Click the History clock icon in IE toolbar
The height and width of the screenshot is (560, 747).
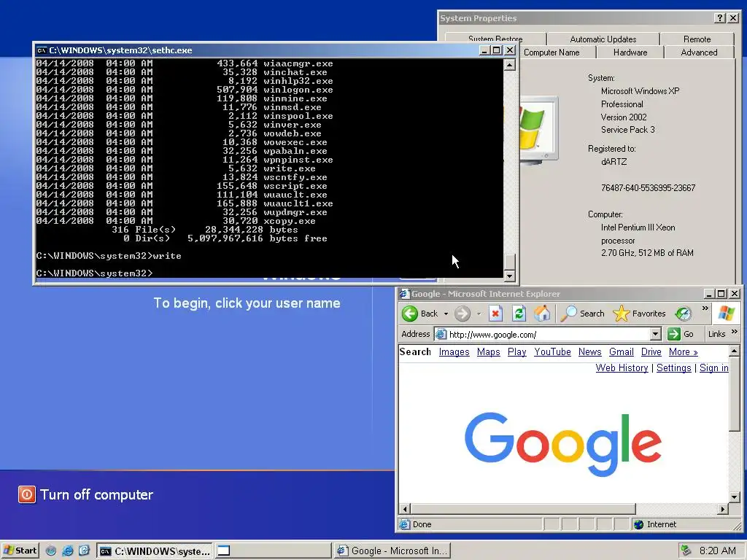(683, 314)
